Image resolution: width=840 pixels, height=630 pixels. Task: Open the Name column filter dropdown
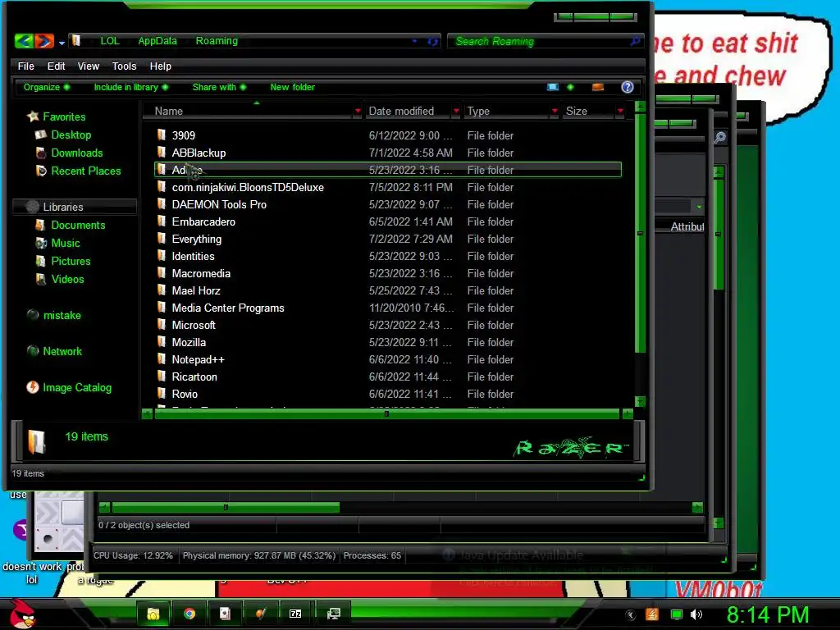[358, 111]
